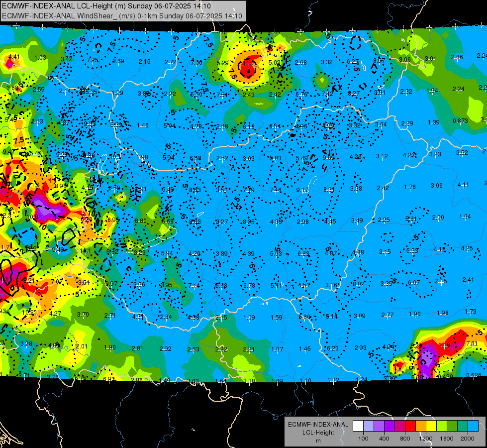Click the white legend swatch
Screen dimensions: 487x448
(x=358, y=426)
